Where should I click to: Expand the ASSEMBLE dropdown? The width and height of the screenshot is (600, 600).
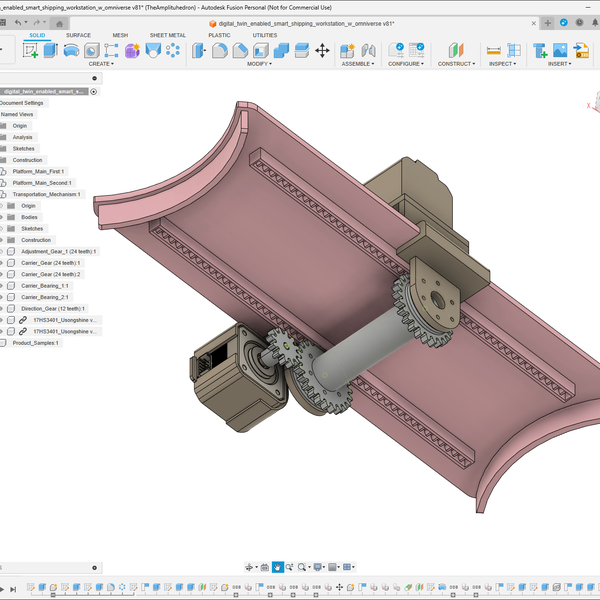click(356, 63)
